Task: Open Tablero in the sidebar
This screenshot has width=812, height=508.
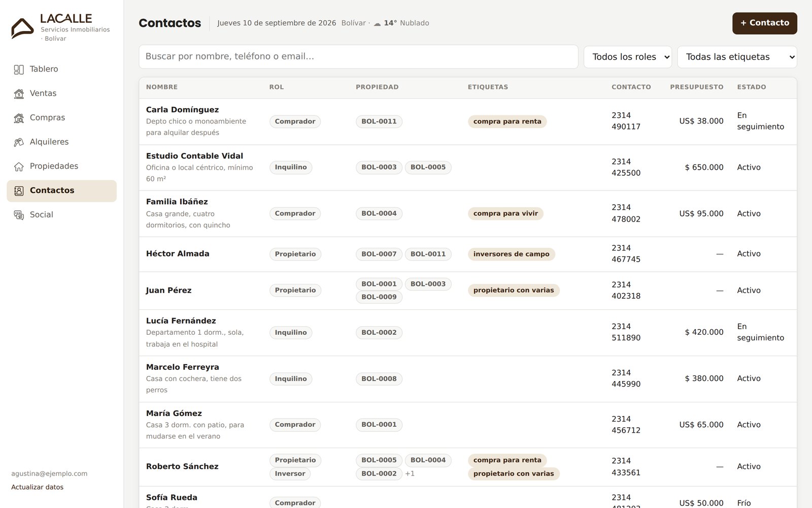Action: [61, 69]
